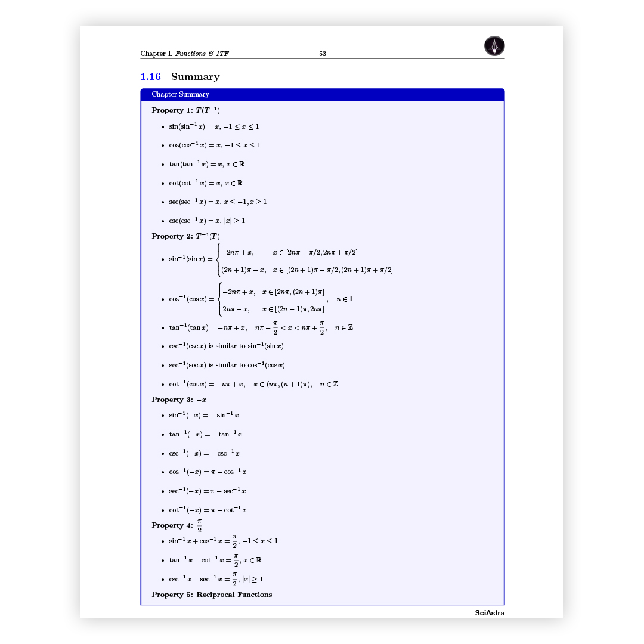This screenshot has height=644, width=644.
Task: Select the csc⁻¹ x + sec⁻¹ x identity
Action: pyautogui.click(x=216, y=579)
